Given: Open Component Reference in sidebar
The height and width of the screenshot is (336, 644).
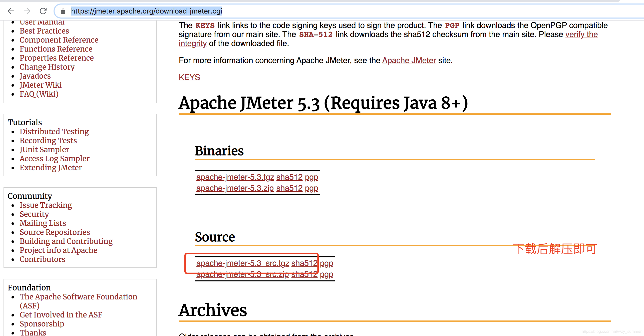Looking at the screenshot, I should click(59, 40).
